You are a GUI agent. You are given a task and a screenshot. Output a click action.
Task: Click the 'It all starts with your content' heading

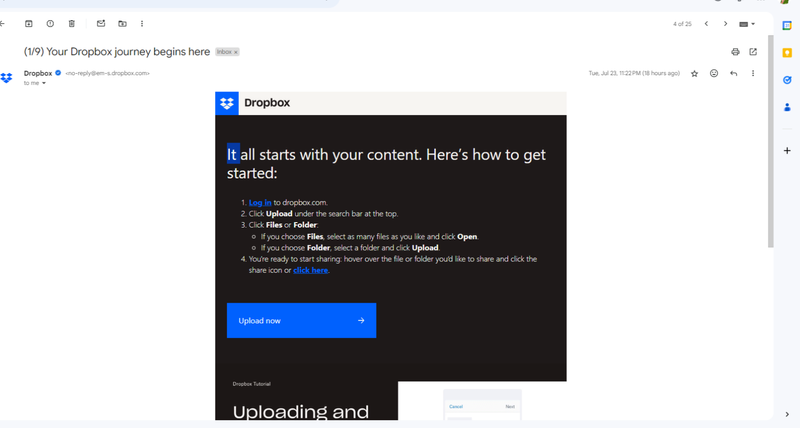click(x=386, y=163)
